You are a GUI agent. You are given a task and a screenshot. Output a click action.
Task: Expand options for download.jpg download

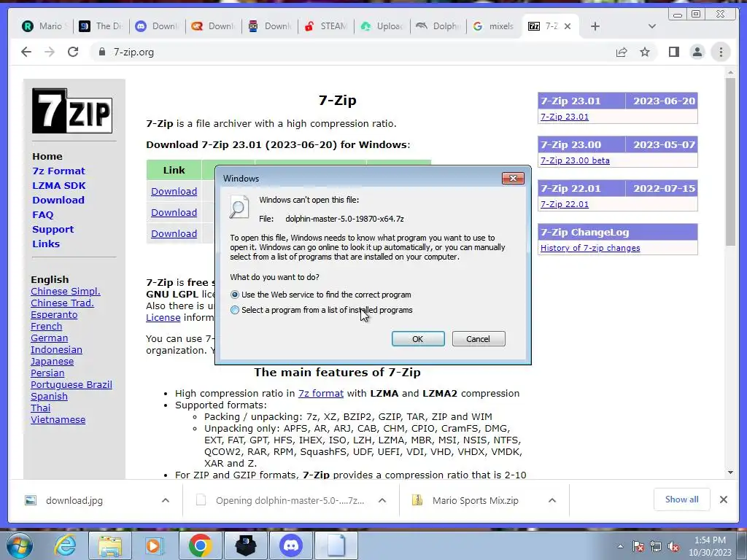tap(166, 500)
